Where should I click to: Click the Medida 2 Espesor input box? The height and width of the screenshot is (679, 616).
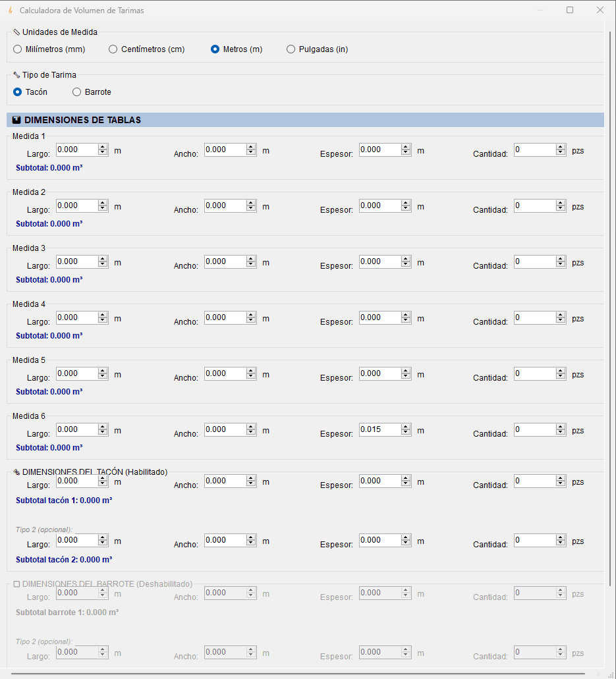380,205
